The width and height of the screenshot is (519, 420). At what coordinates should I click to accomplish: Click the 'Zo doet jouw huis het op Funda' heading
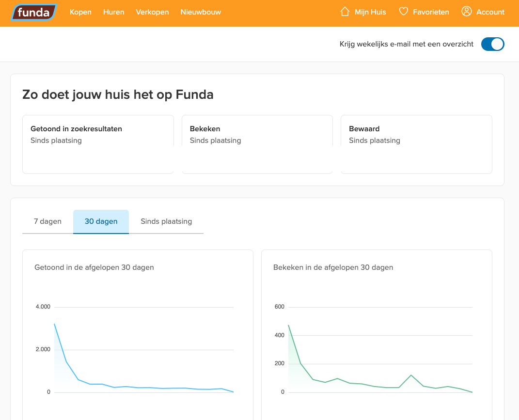[x=118, y=94]
